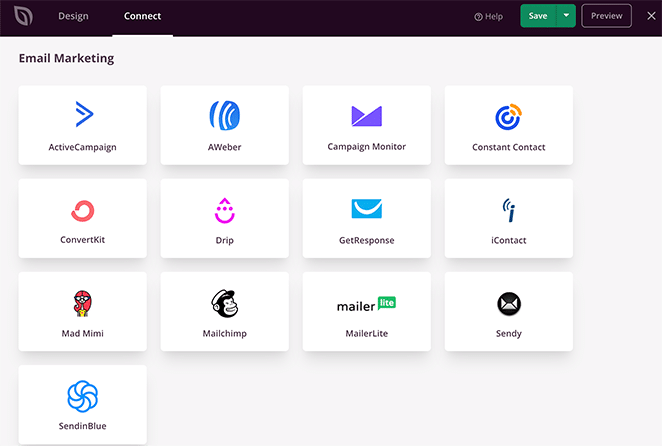Click the SeedProd leaf logo
Image resolution: width=662 pixels, height=446 pixels.
(x=23, y=16)
